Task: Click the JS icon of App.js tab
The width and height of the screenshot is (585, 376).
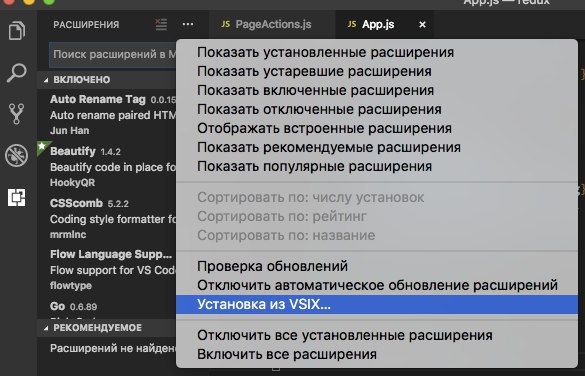Action: coord(351,24)
